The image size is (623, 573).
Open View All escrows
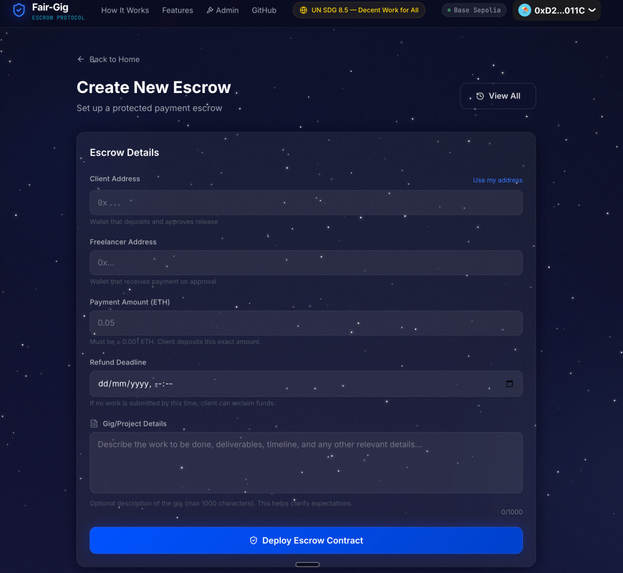[497, 96]
